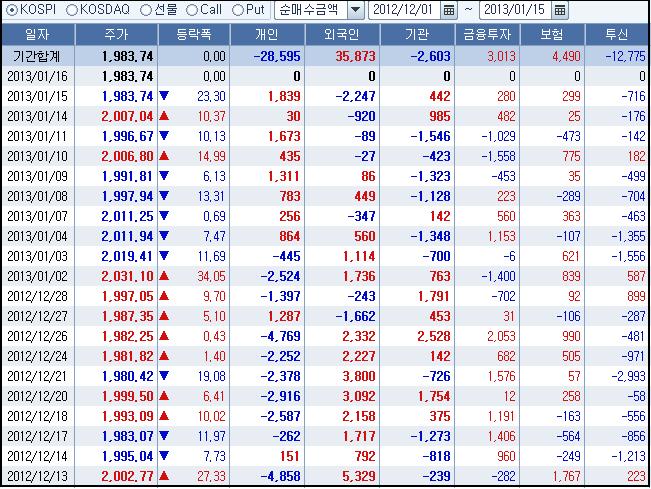Select the Put radio button
Screen dimensions: 651x489
pyautogui.click(x=237, y=10)
